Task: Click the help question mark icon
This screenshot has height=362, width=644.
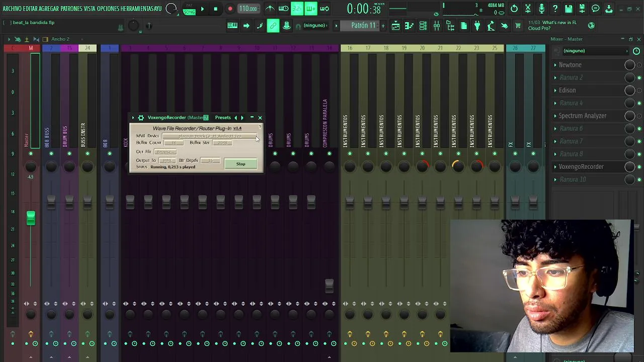Action: (555, 9)
